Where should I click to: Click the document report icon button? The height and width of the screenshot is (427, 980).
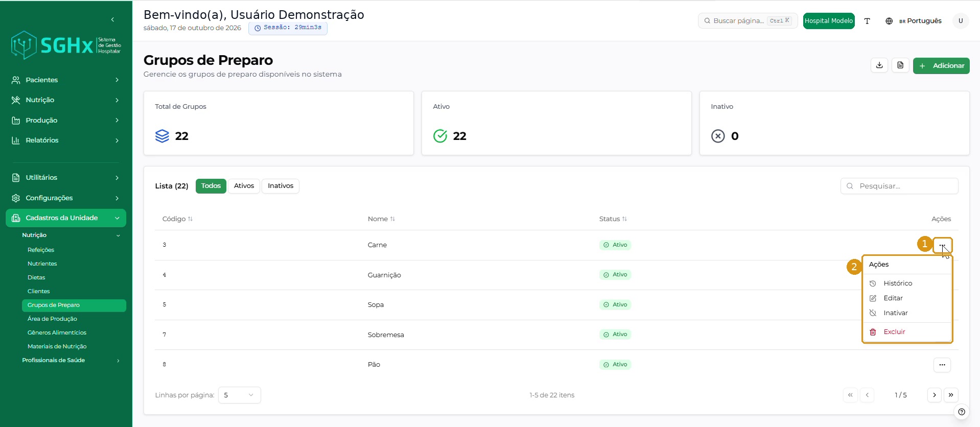click(x=900, y=65)
